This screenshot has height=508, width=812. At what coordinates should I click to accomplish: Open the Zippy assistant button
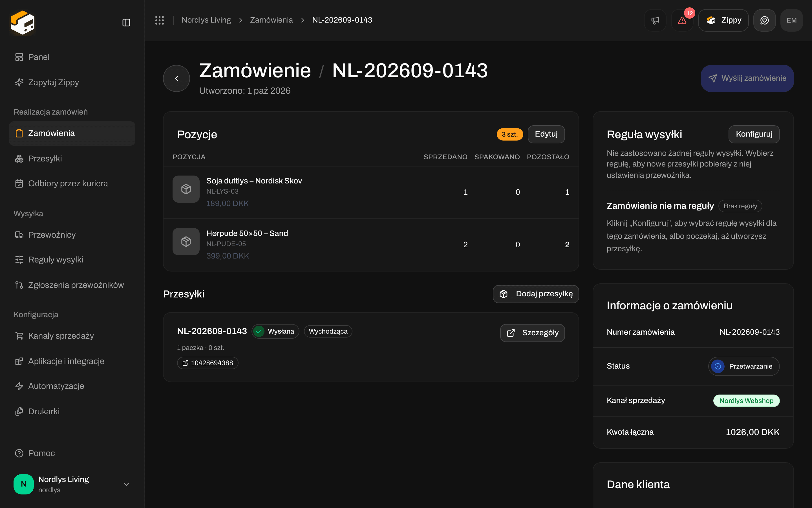pyautogui.click(x=723, y=20)
